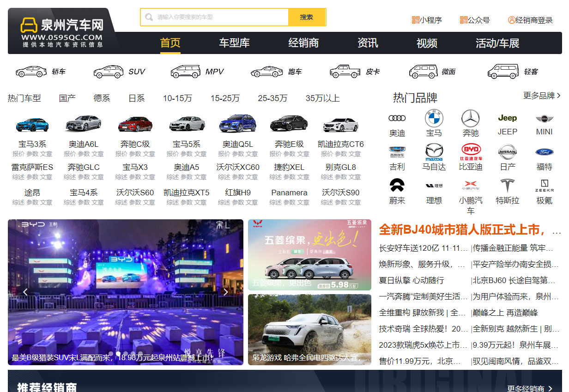Open the 奔驰GLC model link
The image size is (569, 392).
[84, 167]
